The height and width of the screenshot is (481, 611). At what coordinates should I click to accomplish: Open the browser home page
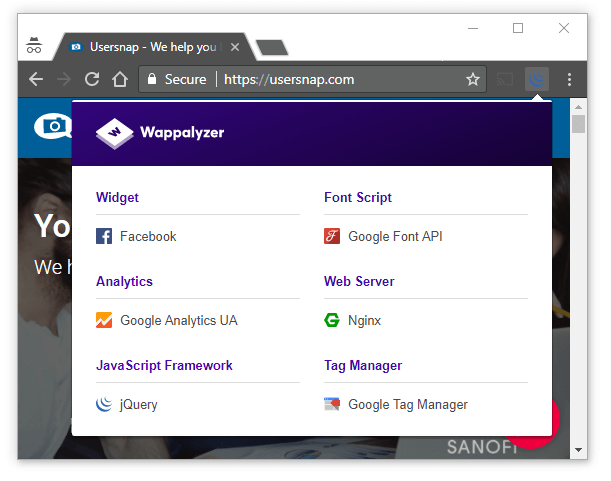pos(120,79)
